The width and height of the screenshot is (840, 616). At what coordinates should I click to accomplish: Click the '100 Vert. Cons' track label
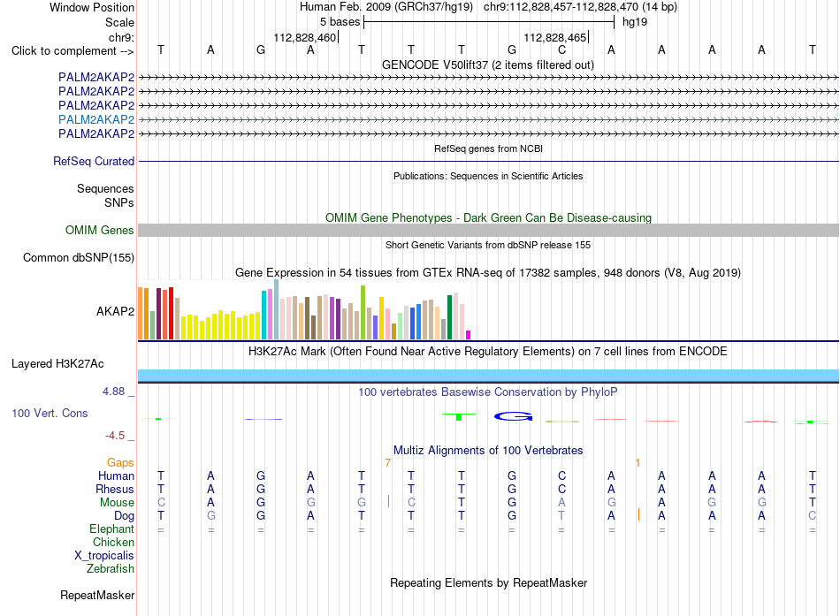(50, 413)
